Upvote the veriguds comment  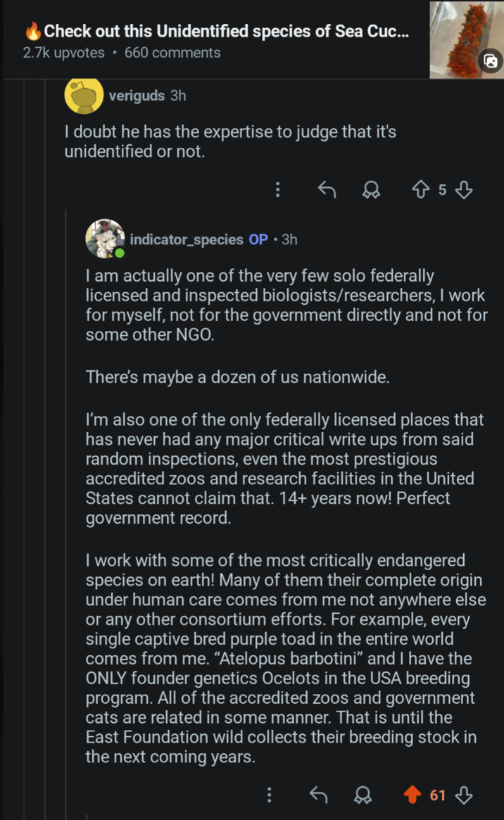click(x=420, y=189)
